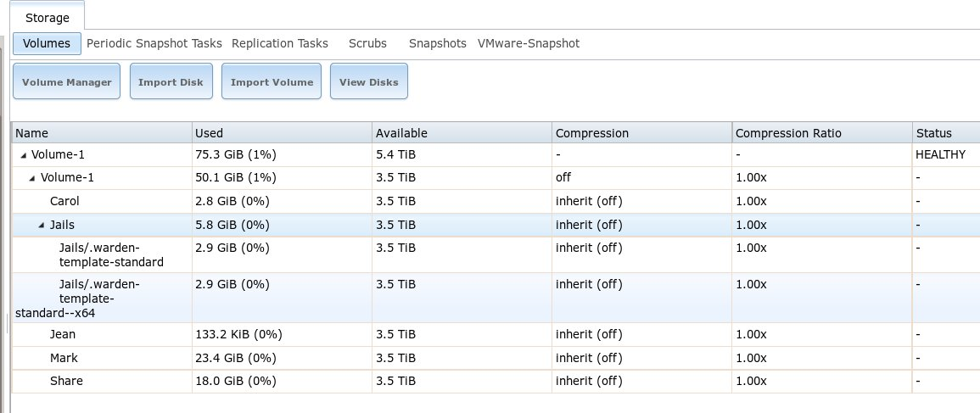
Task: Select the Carol dataset row
Action: 496,201
